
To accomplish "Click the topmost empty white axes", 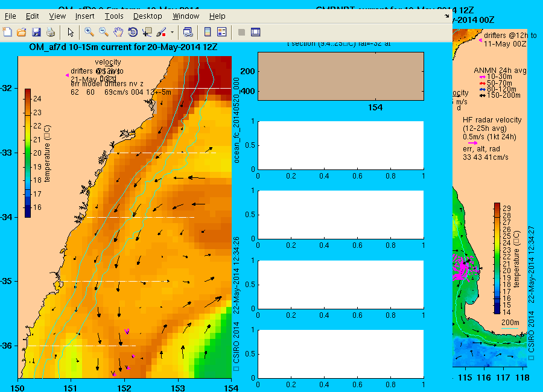I will click(341, 145).
